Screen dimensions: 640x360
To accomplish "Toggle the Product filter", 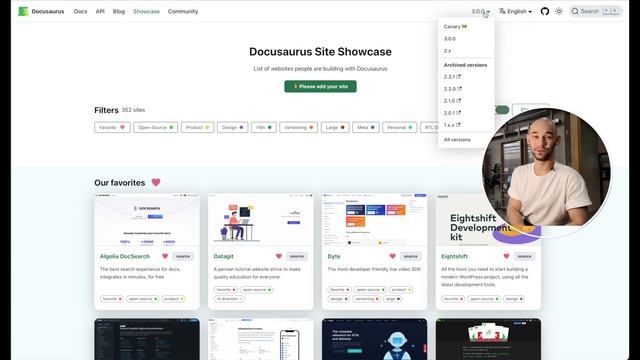I will coord(198,127).
